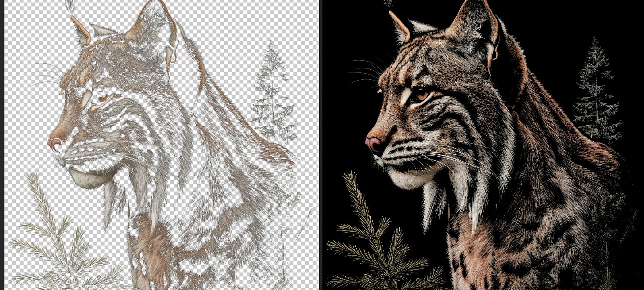The image size is (644, 290).
Task: Click the lynx's eye in the transparent left image
Action: (103, 97)
